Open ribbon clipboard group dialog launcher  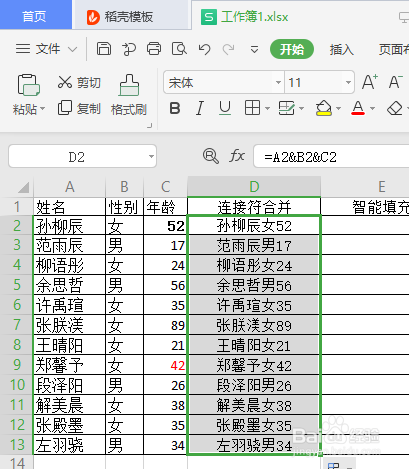click(150, 125)
